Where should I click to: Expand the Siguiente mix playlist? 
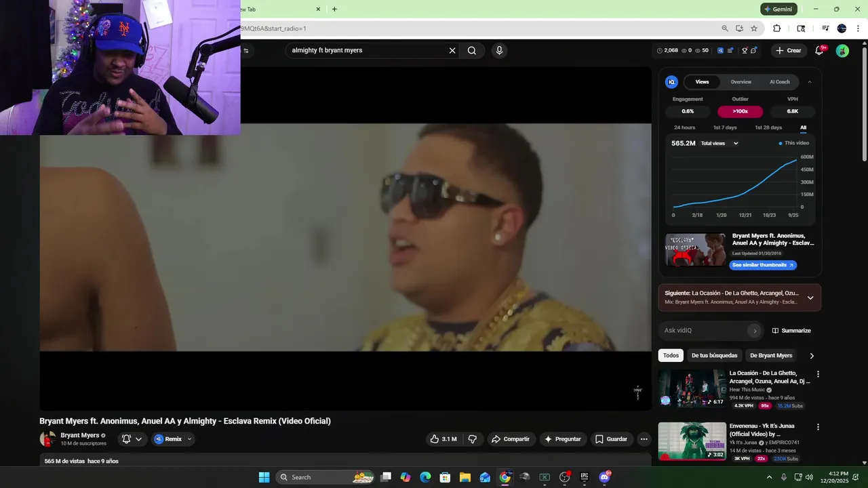pyautogui.click(x=810, y=298)
